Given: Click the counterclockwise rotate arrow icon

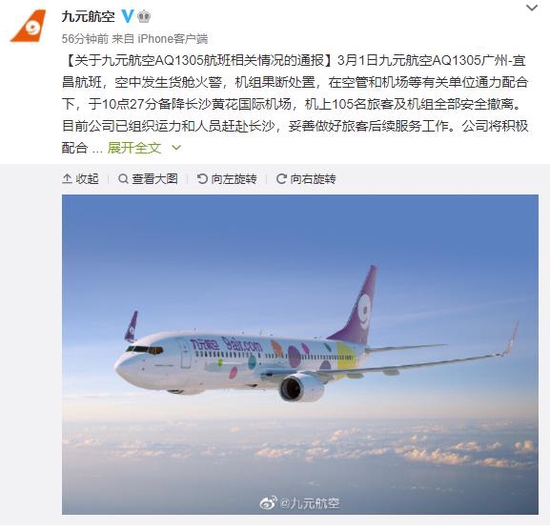Looking at the screenshot, I should pyautogui.click(x=202, y=179).
